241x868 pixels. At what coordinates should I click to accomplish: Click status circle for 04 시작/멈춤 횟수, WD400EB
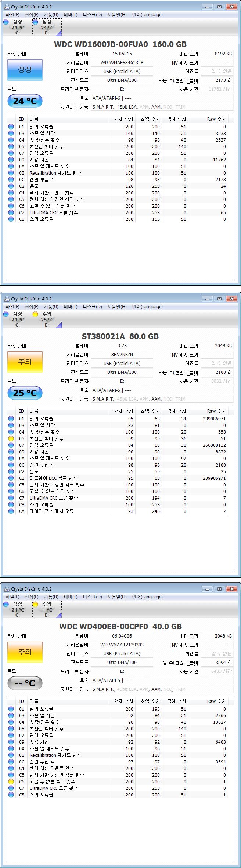point(11,722)
